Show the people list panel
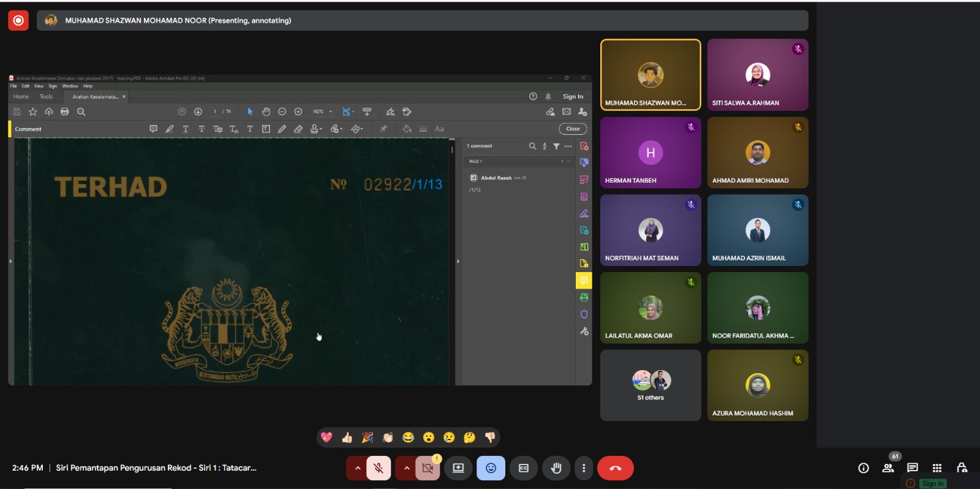Screen dimensions: 980x489 pos(888,468)
